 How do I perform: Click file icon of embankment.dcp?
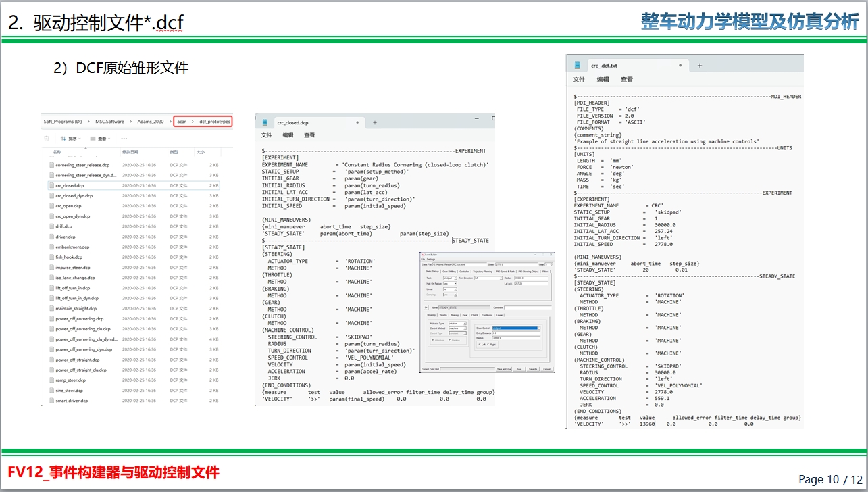(x=51, y=247)
